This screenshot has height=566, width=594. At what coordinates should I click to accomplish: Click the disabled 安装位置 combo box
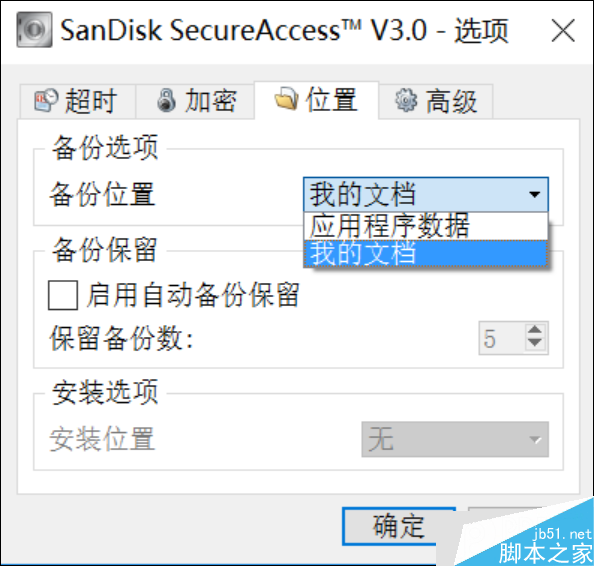[455, 439]
